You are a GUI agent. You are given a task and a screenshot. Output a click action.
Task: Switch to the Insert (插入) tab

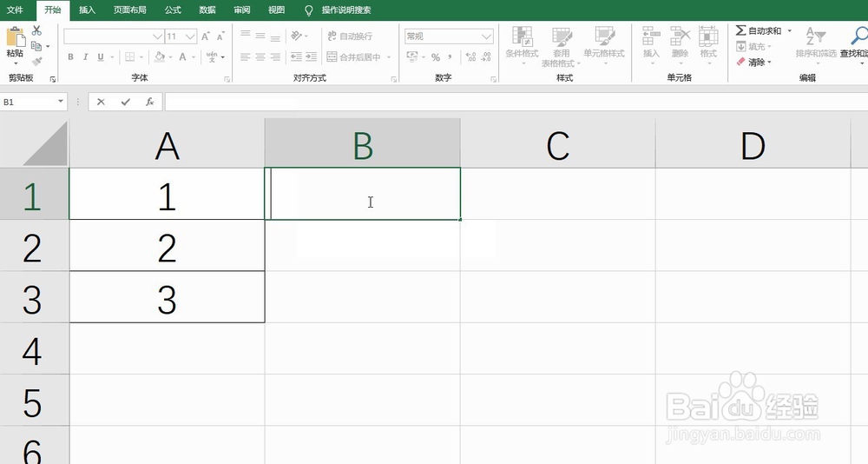[x=87, y=10]
